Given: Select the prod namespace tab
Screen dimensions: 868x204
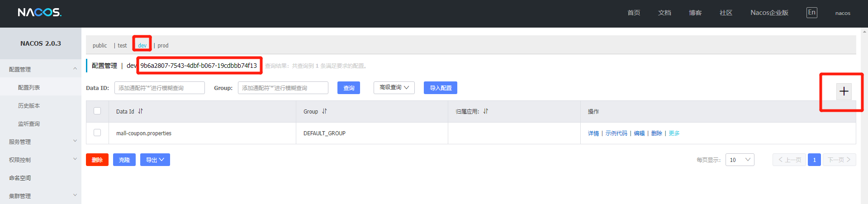Looking at the screenshot, I should [x=163, y=46].
